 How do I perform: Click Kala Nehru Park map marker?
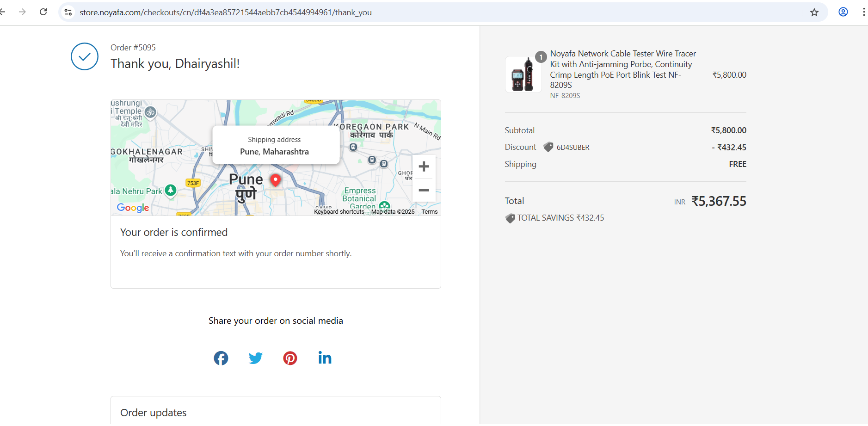click(x=171, y=190)
